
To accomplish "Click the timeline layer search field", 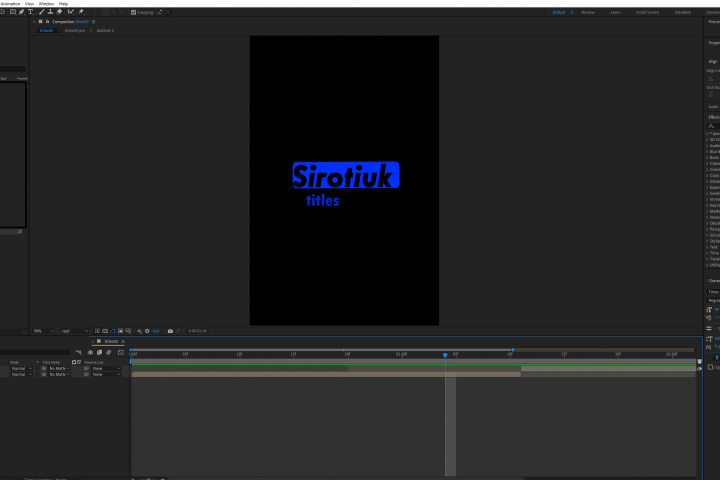I will pos(35,352).
